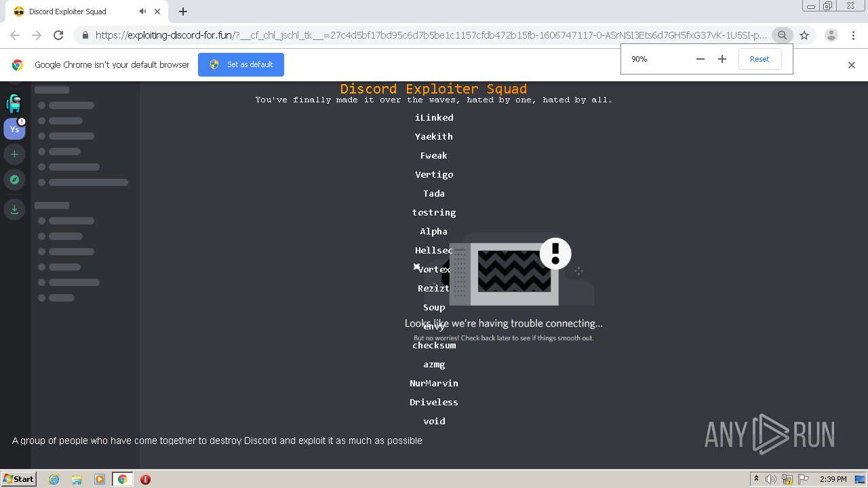Open the media player taskbar icon
The height and width of the screenshot is (488, 868).
click(100, 479)
